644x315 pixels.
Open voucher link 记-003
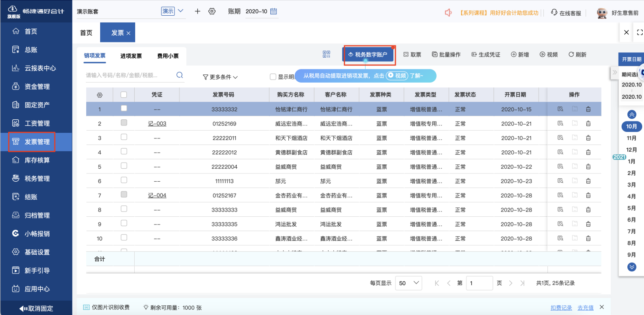click(x=157, y=123)
